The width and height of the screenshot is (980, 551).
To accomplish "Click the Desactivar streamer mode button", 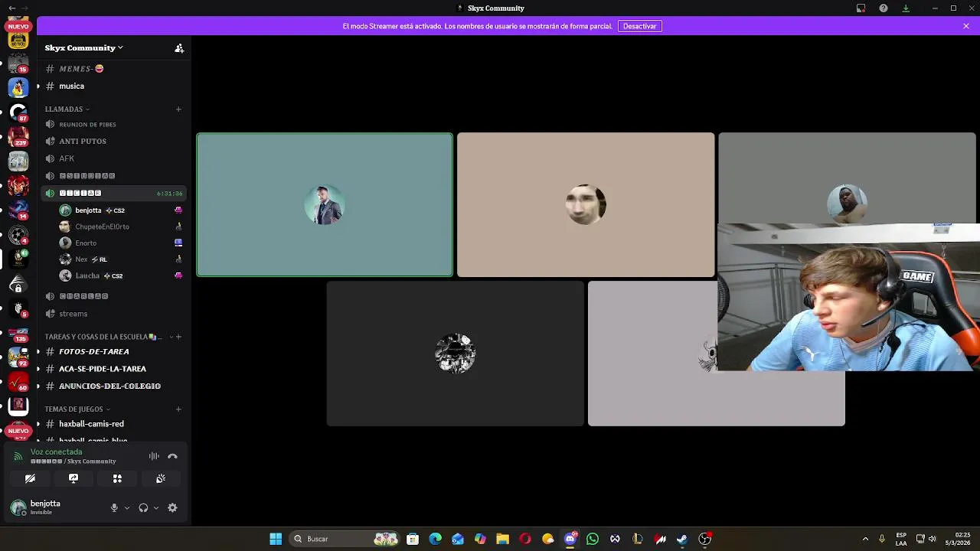I will (639, 26).
